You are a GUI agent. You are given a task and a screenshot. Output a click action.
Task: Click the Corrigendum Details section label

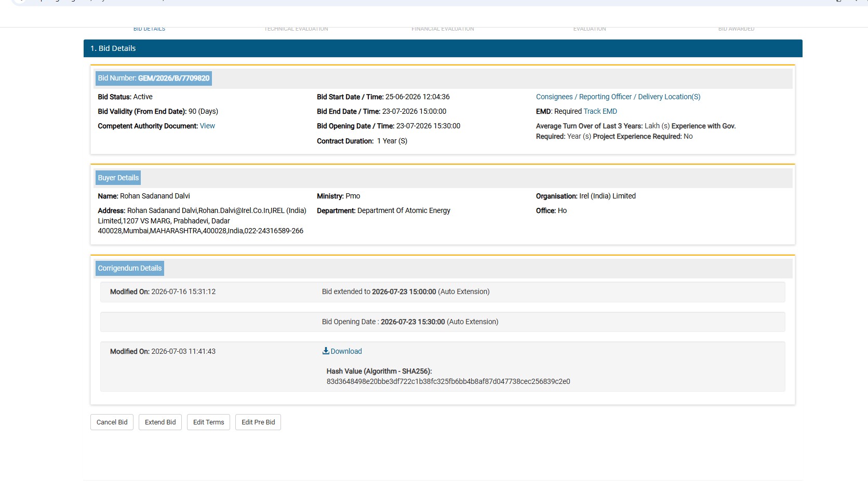[129, 268]
